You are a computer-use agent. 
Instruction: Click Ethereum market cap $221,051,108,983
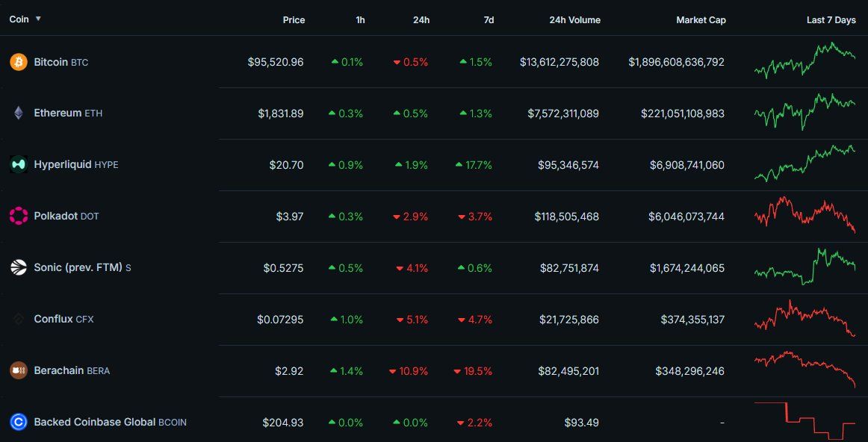[x=683, y=113]
